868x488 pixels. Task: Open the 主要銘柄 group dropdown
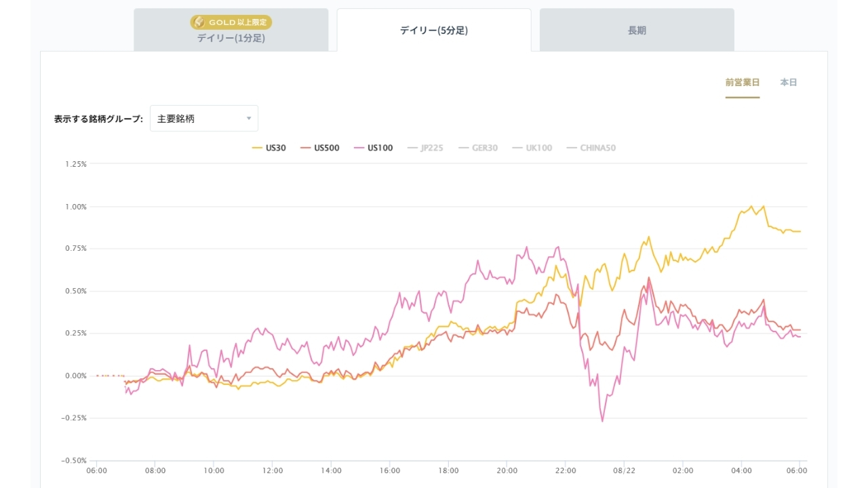pyautogui.click(x=204, y=119)
